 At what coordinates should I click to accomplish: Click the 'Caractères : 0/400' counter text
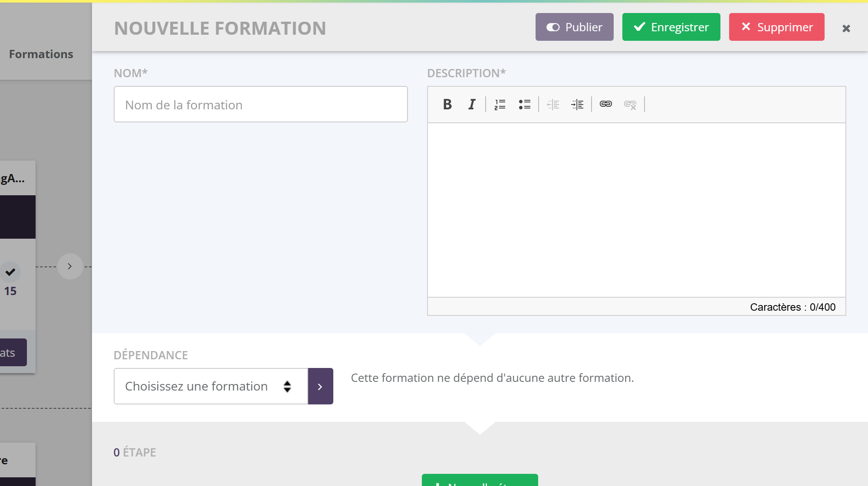(792, 307)
